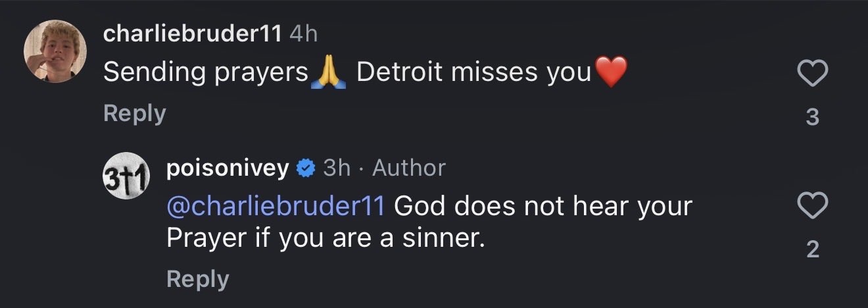
Task: Like poisonivey's reply with the heart
Action: coord(812,206)
